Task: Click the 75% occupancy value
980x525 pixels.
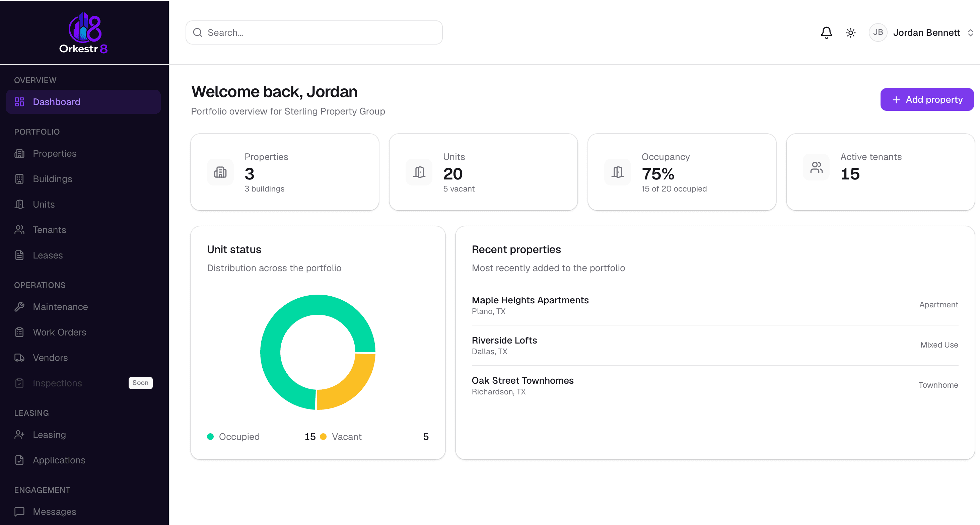Action: (x=658, y=174)
